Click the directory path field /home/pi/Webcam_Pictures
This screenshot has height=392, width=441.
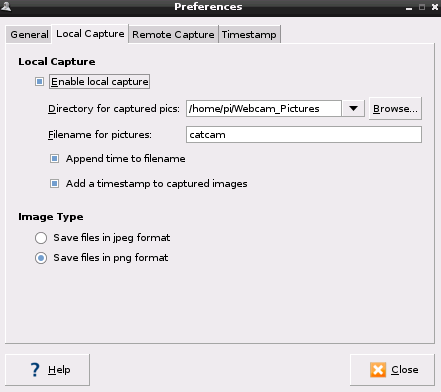coord(264,109)
